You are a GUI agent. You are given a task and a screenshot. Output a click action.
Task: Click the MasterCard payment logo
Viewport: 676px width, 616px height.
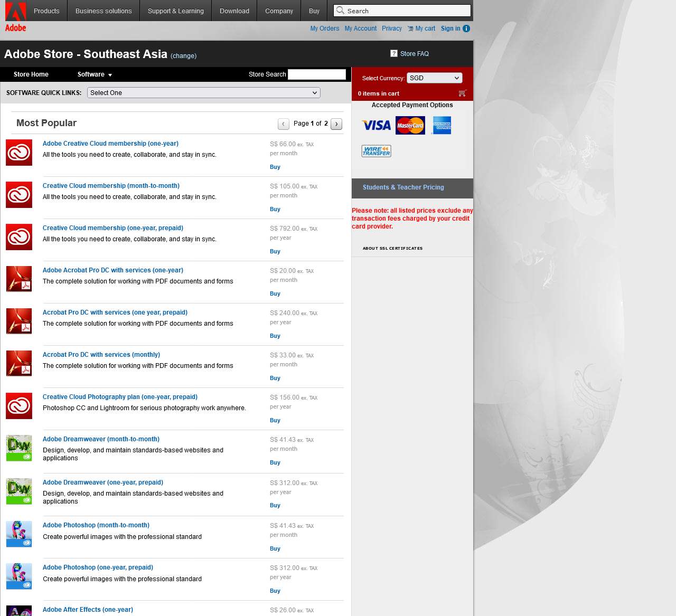point(410,125)
